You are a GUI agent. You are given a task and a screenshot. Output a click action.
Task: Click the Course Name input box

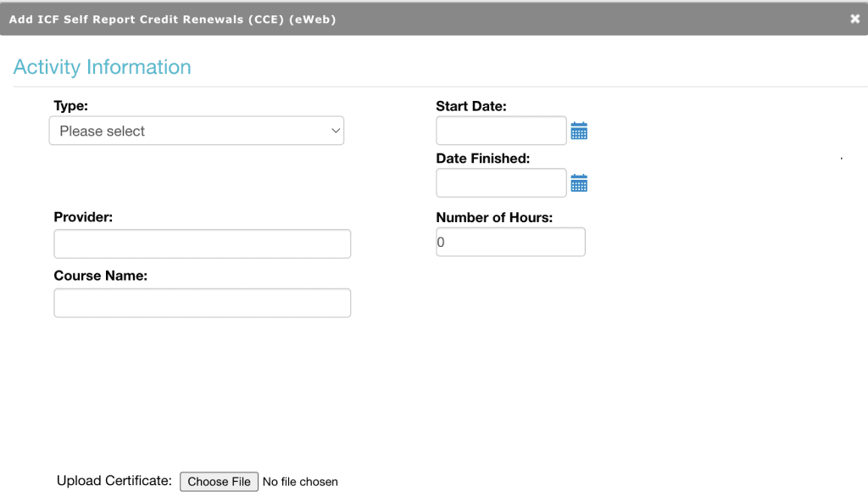click(203, 303)
